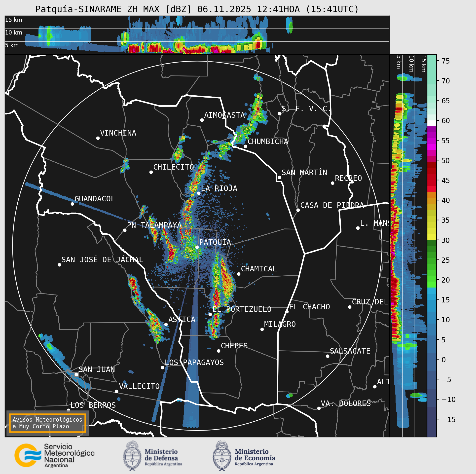Click the 5 km label in top cross-section

12,45
